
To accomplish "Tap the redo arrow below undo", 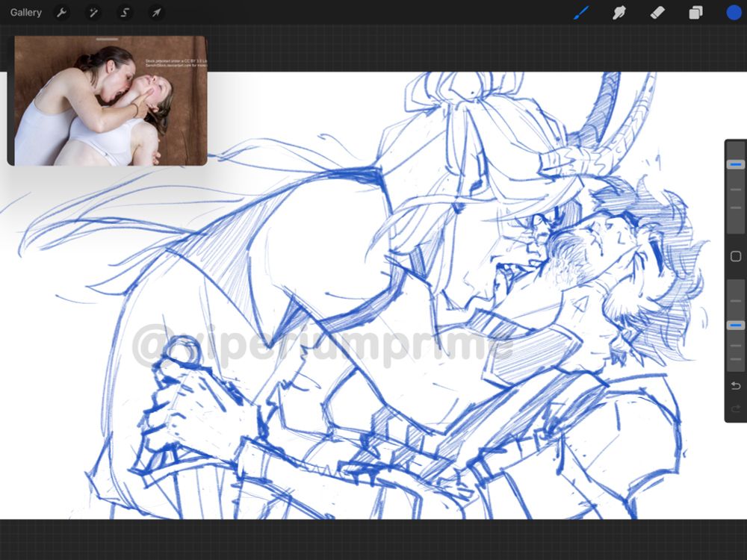I will (736, 409).
